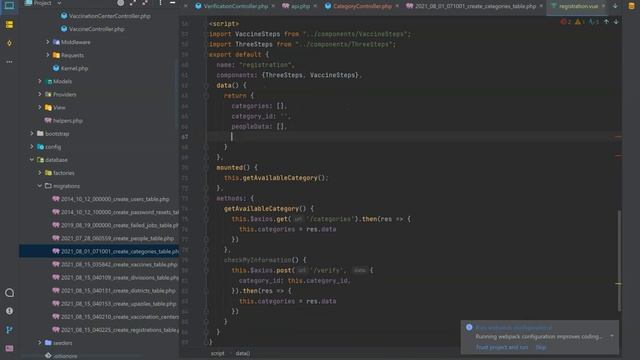Expand the Requests folder
Viewport: 640px width, 360px height.
(48, 55)
